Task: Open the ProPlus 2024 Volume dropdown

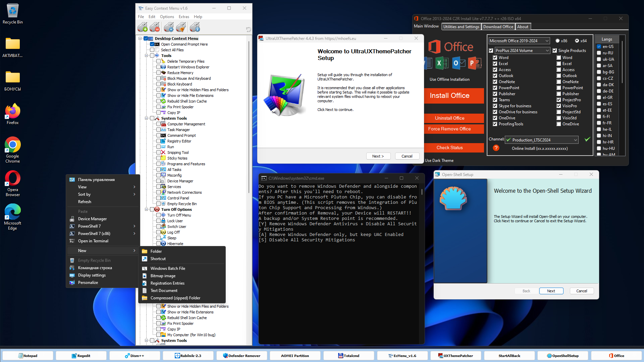Action: pyautogui.click(x=522, y=51)
